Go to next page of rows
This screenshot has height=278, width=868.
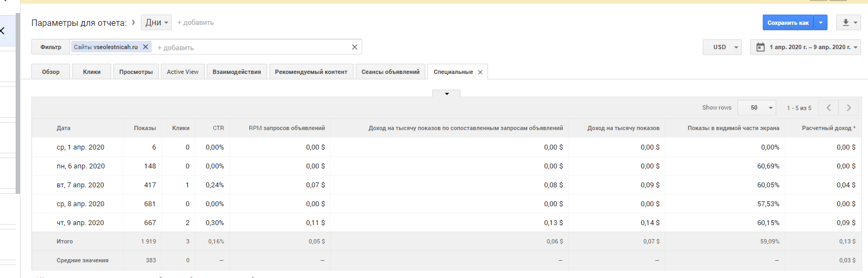pos(849,108)
